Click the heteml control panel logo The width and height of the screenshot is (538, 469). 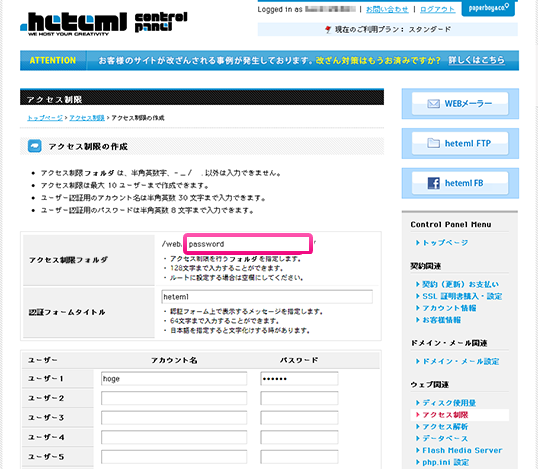pyautogui.click(x=104, y=24)
